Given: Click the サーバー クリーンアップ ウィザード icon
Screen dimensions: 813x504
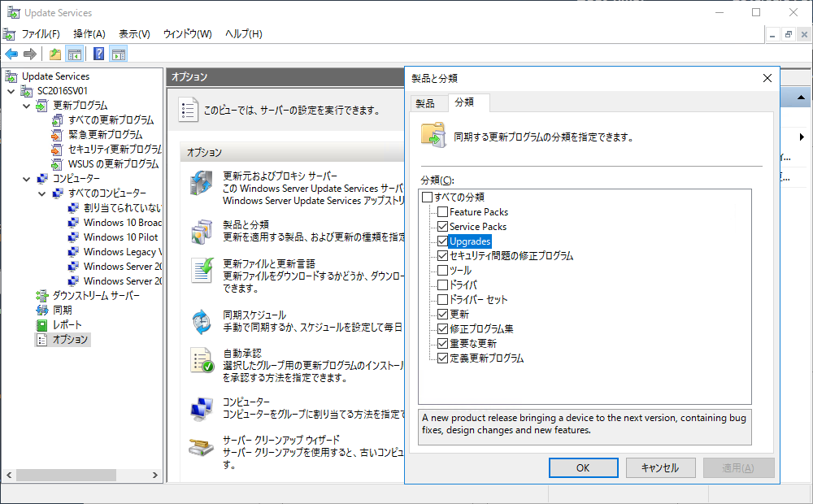Looking at the screenshot, I should coord(200,447).
